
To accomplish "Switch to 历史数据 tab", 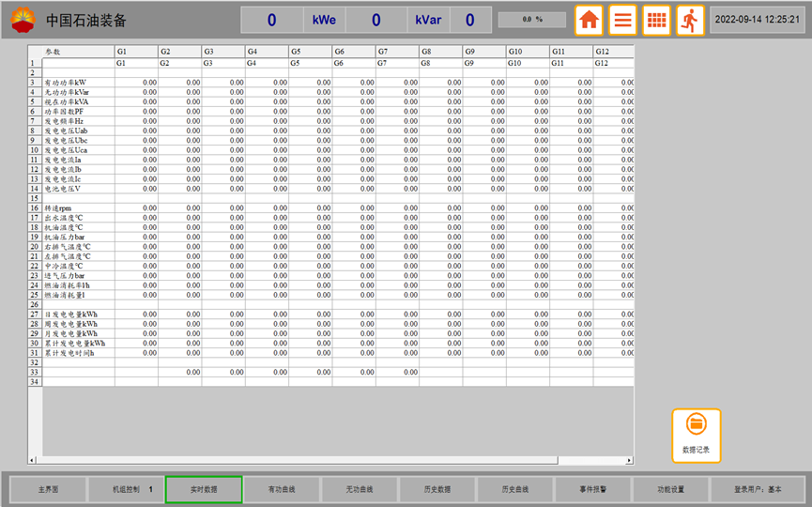I will pyautogui.click(x=437, y=489).
